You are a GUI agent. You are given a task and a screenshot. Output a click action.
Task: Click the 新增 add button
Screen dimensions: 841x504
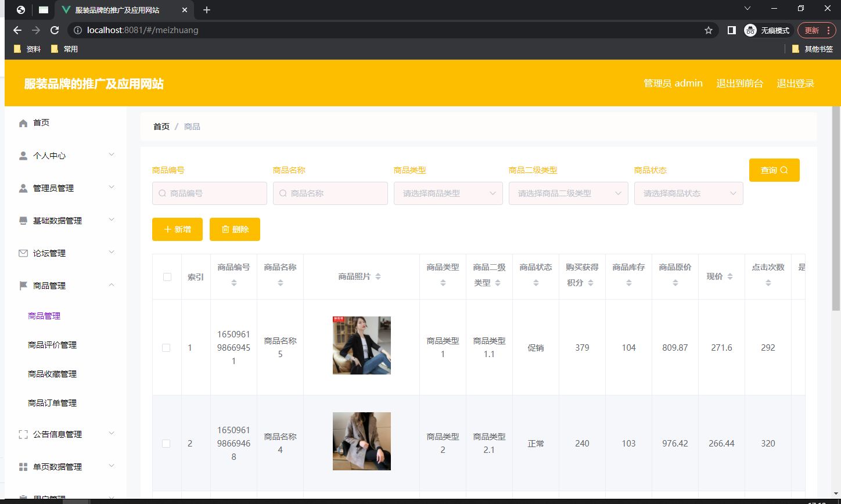click(177, 229)
